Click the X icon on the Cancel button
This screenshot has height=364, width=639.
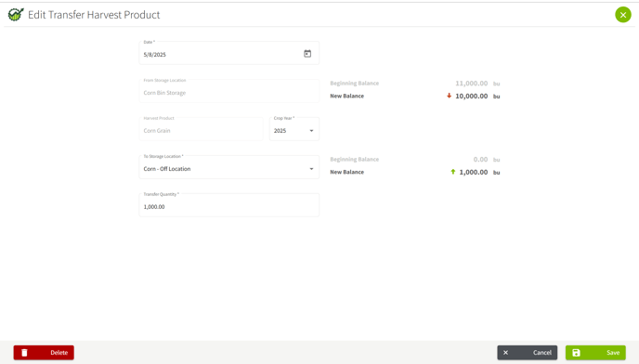click(505, 353)
